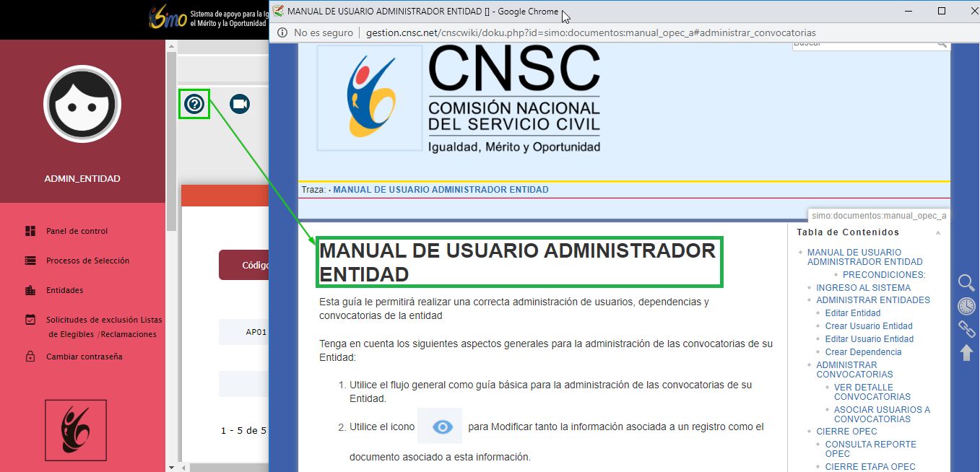980x472 pixels.
Task: Collapse the Tabla de Contenidos panel
Action: click(x=938, y=233)
